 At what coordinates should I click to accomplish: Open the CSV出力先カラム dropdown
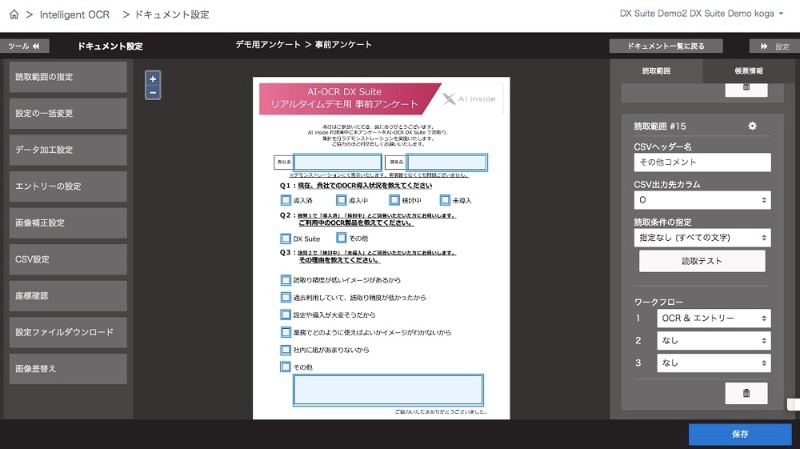(702, 200)
